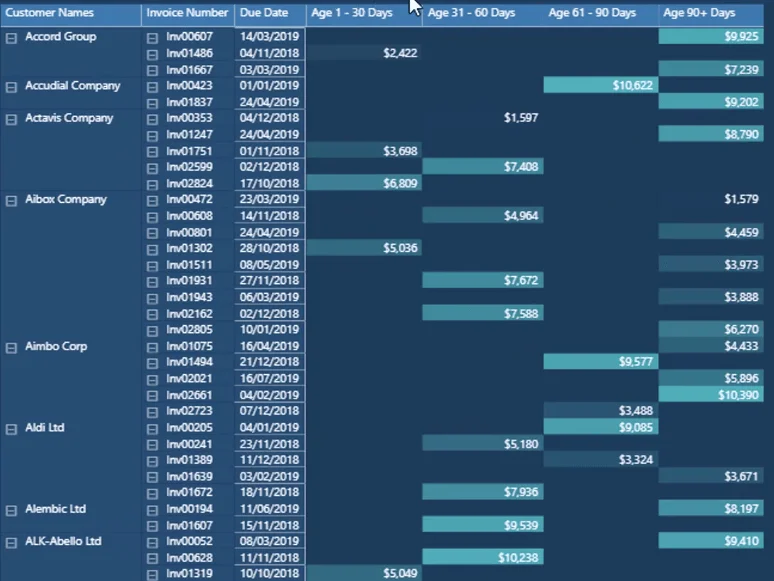
Task: Collapse invoice Inv00052 row
Action: click(x=153, y=543)
